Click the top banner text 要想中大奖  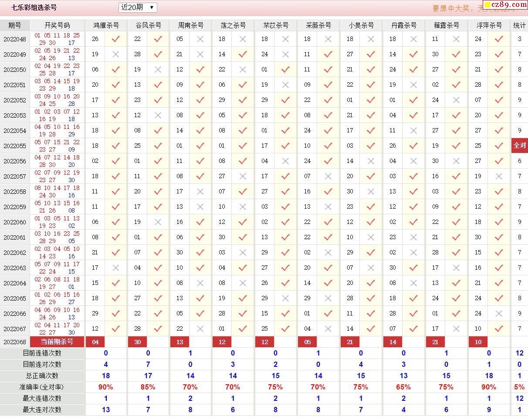[452, 8]
